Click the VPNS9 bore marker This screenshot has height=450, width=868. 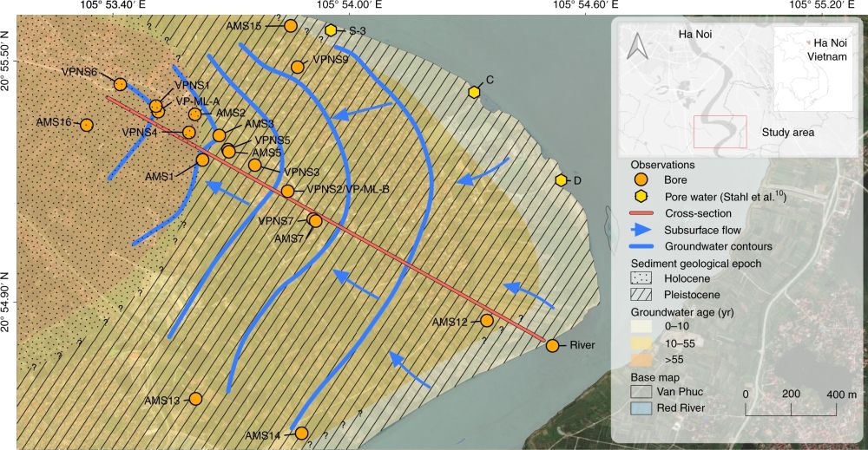coord(297,67)
